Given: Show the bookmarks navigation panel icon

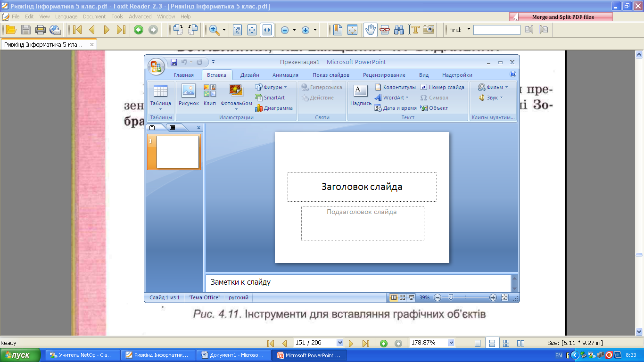Looking at the screenshot, I should (337, 30).
